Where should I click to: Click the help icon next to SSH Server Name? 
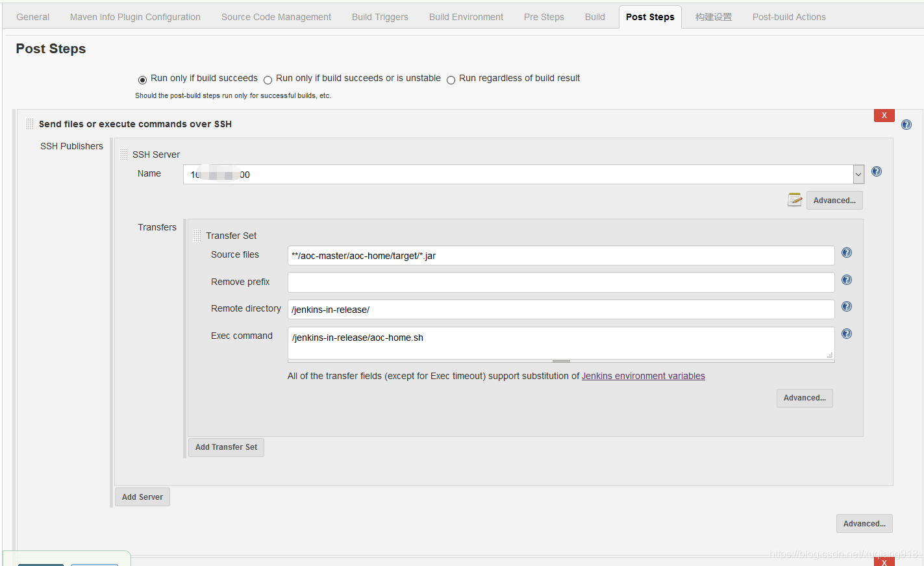(877, 172)
